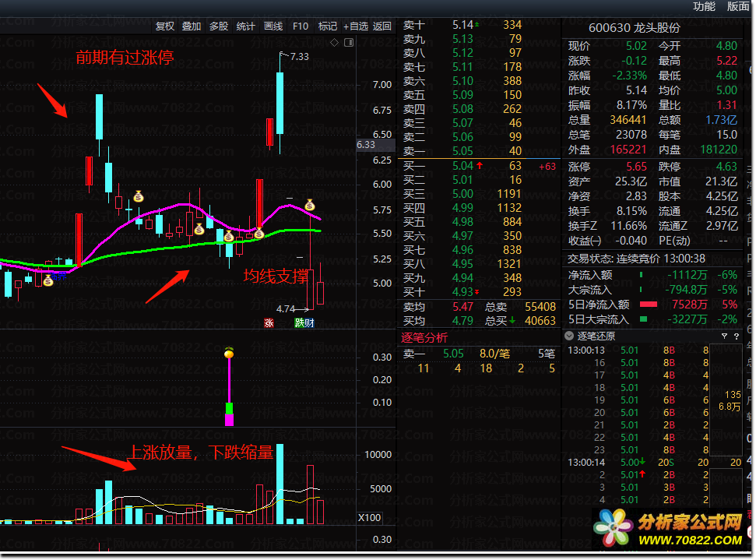Click the green 跌财 tag under chart

(304, 322)
